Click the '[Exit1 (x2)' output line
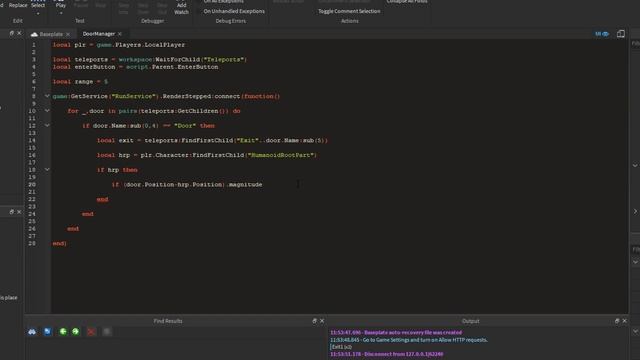Screen dimensions: 640x360 [x=341, y=347]
